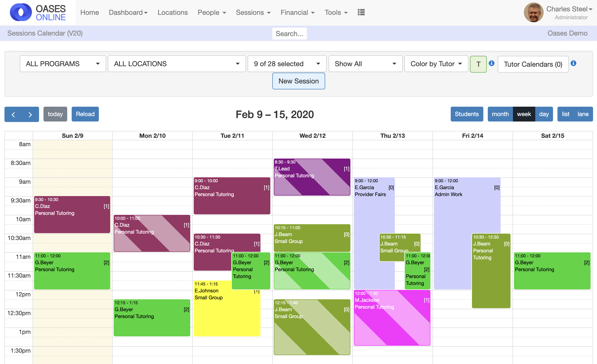This screenshot has height=364, width=597.
Task: Click the list-view icon in navbar
Action: [361, 12]
